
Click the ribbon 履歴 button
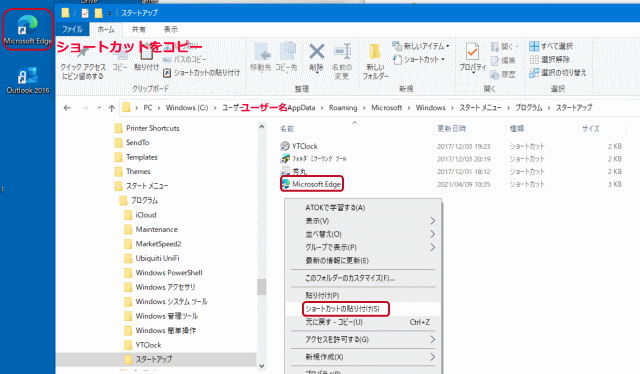click(503, 75)
